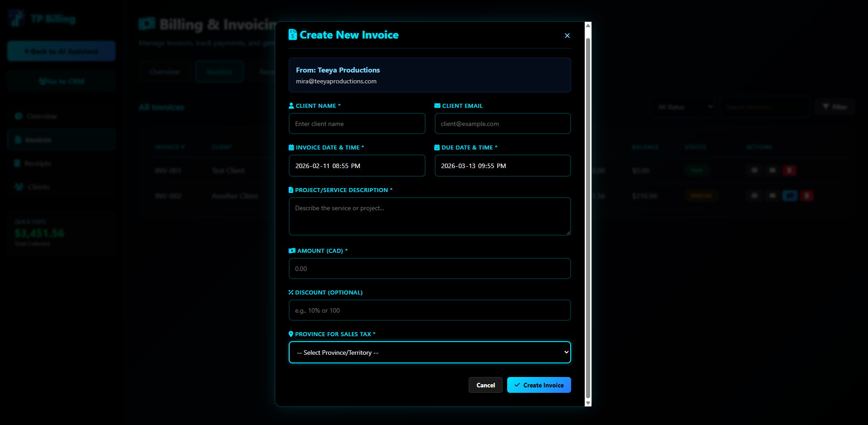Screen dimensions: 868x425
Task: Click the location pin icon beside Province
Action: 291,334
